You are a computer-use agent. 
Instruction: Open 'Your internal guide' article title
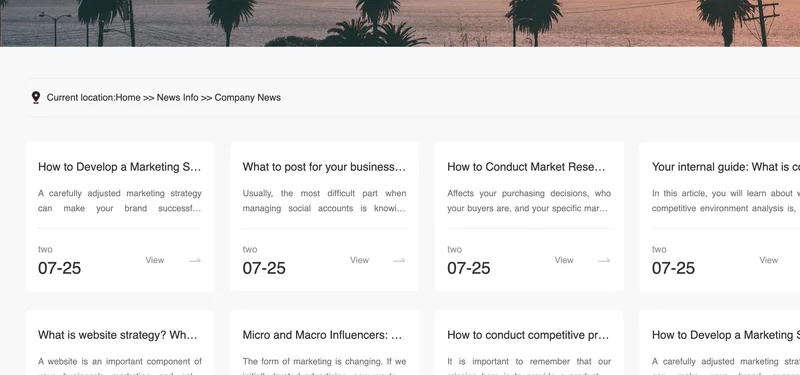coord(726,167)
